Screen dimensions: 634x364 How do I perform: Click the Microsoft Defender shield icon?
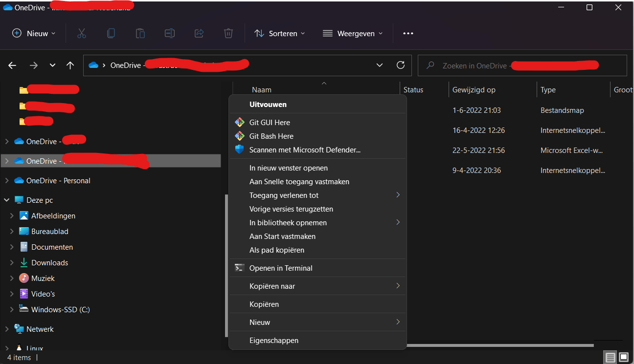(x=239, y=150)
